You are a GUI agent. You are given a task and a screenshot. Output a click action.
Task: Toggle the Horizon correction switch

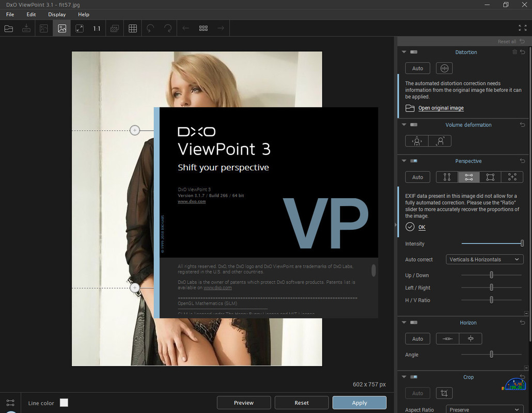(414, 323)
